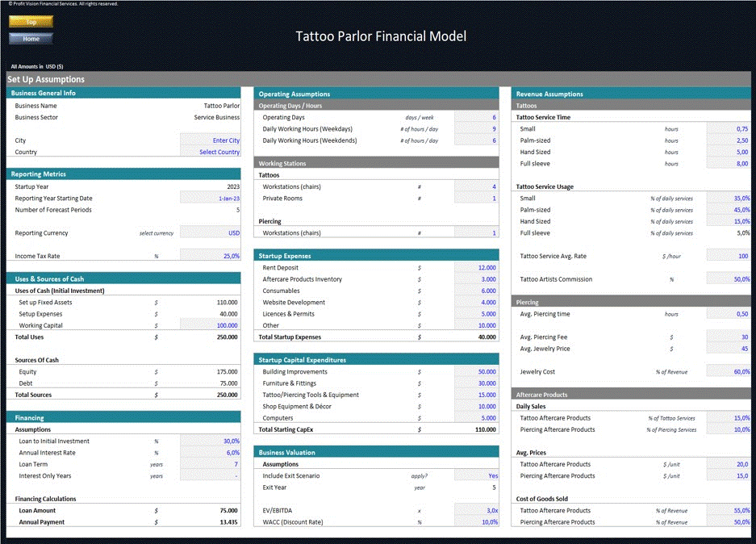Click the Top navigation button
The width and height of the screenshot is (756, 544).
click(30, 21)
